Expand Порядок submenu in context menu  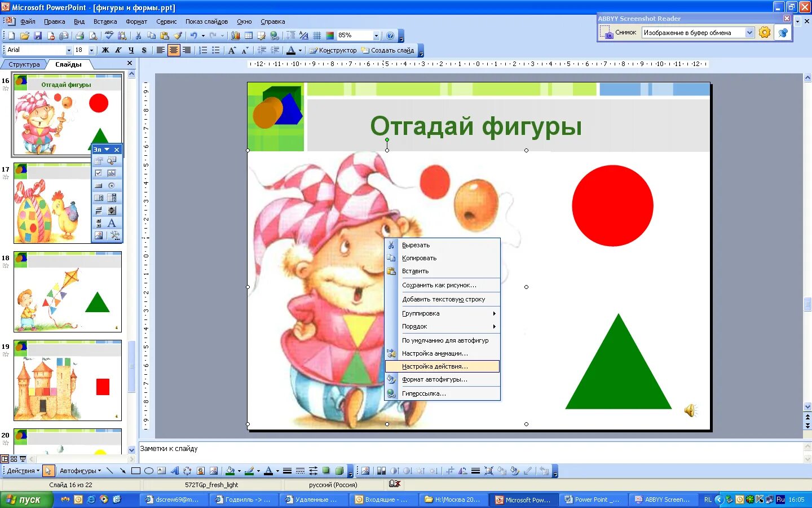point(442,326)
